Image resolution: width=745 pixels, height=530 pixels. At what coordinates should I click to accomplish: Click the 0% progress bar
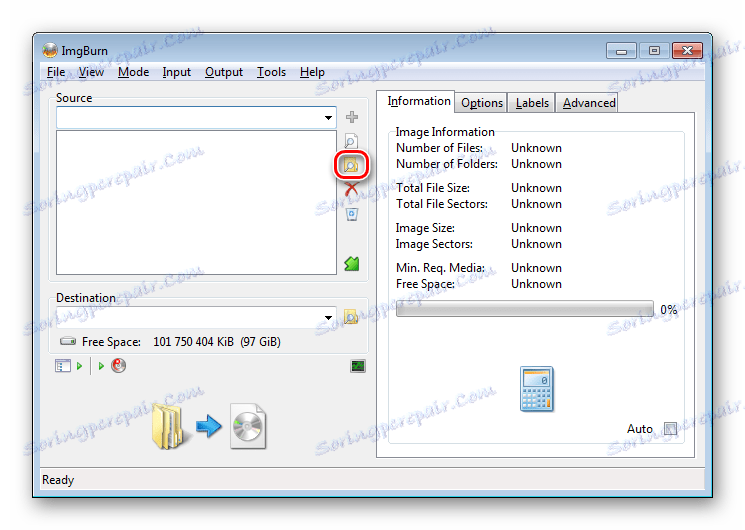tap(525, 309)
